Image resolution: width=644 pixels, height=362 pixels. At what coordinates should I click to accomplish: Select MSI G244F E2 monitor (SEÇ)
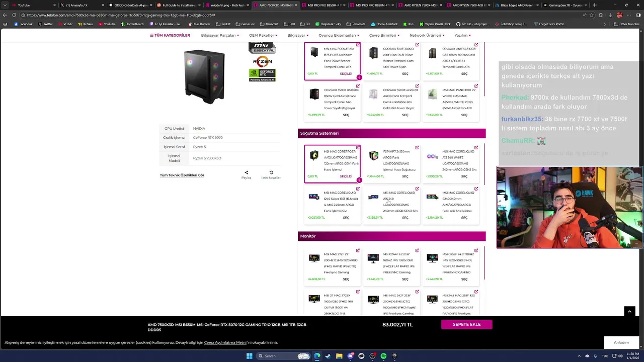tap(405, 280)
